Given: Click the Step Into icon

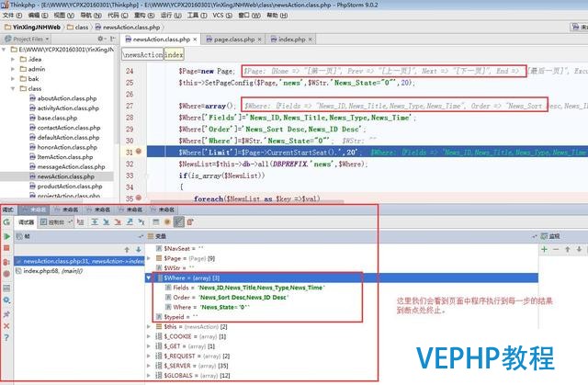Looking at the screenshot, I should pos(107,222).
